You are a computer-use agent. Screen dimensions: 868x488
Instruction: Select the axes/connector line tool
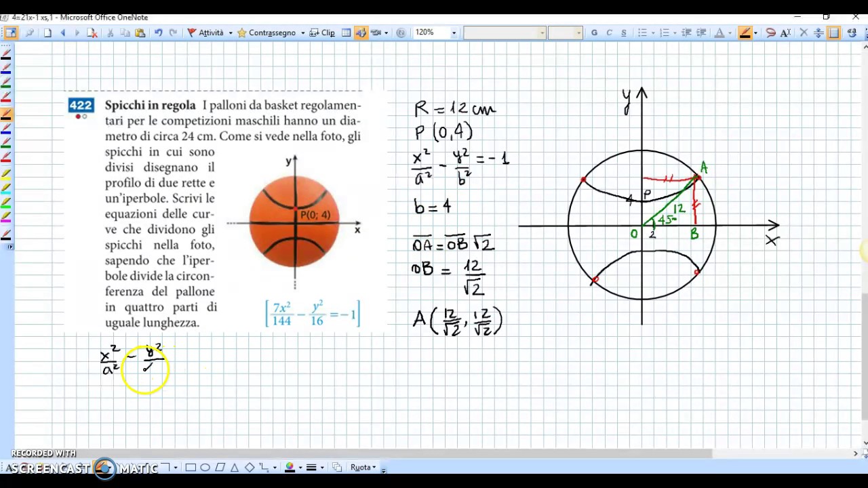click(x=264, y=468)
